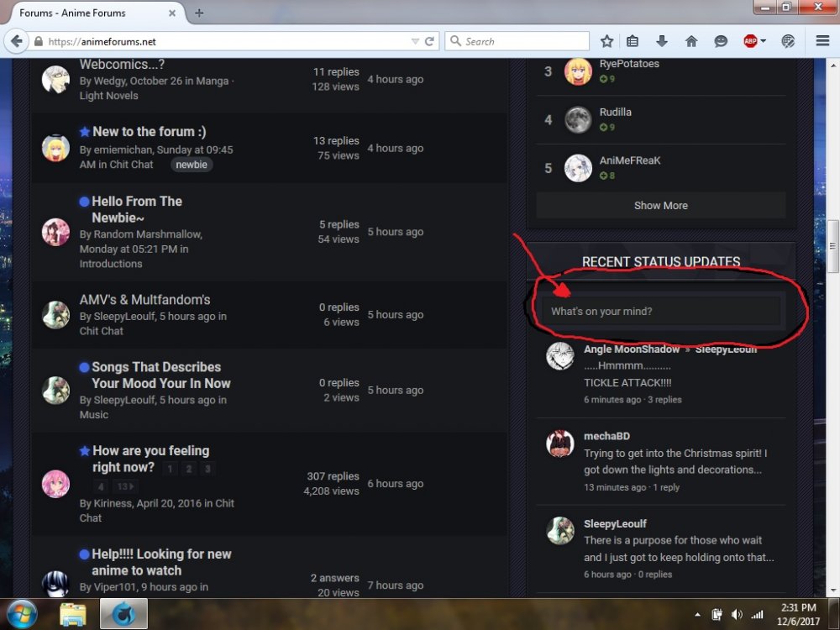Click the globe toolbar extension icon
Image resolution: width=840 pixels, height=630 pixels.
point(788,41)
